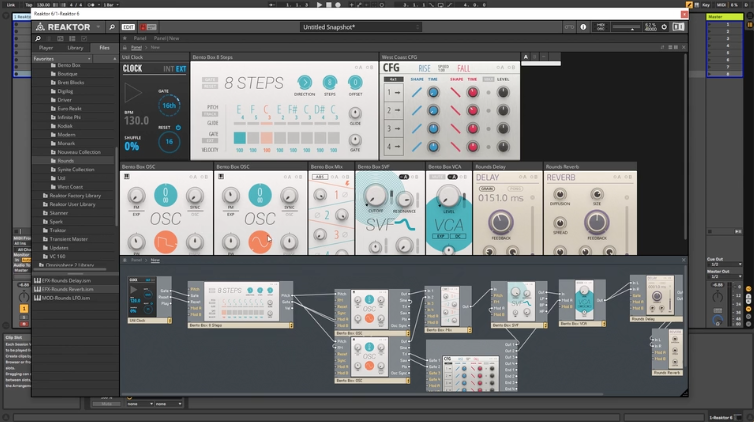Screen dimensions: 754x422
Task: Click the BPM 130.0 value field
Action: 136,121
